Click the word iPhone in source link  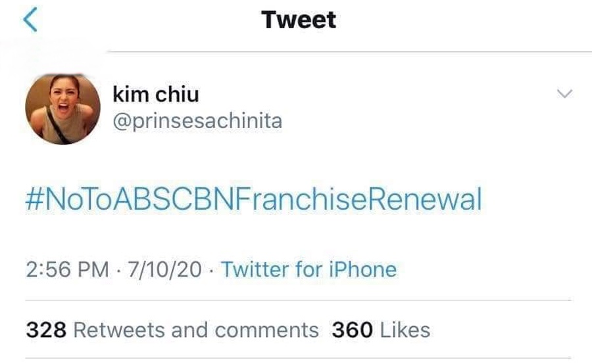pos(363,269)
